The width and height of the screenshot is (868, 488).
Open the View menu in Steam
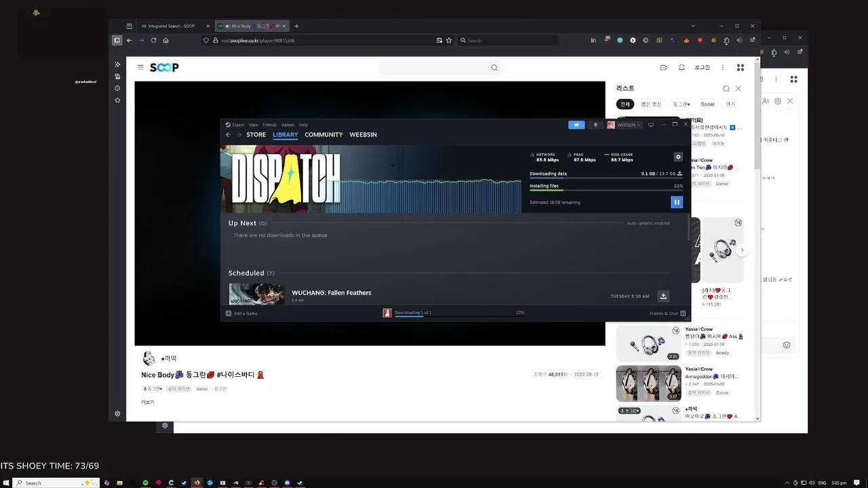coord(253,125)
